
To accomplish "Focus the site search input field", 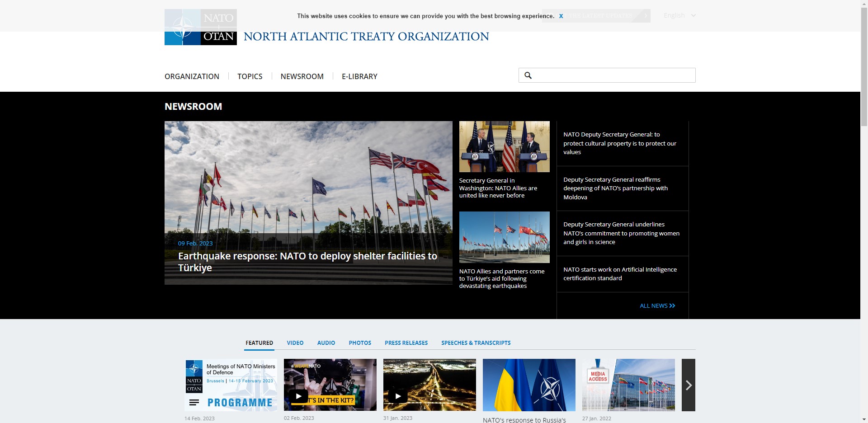I will tap(607, 75).
